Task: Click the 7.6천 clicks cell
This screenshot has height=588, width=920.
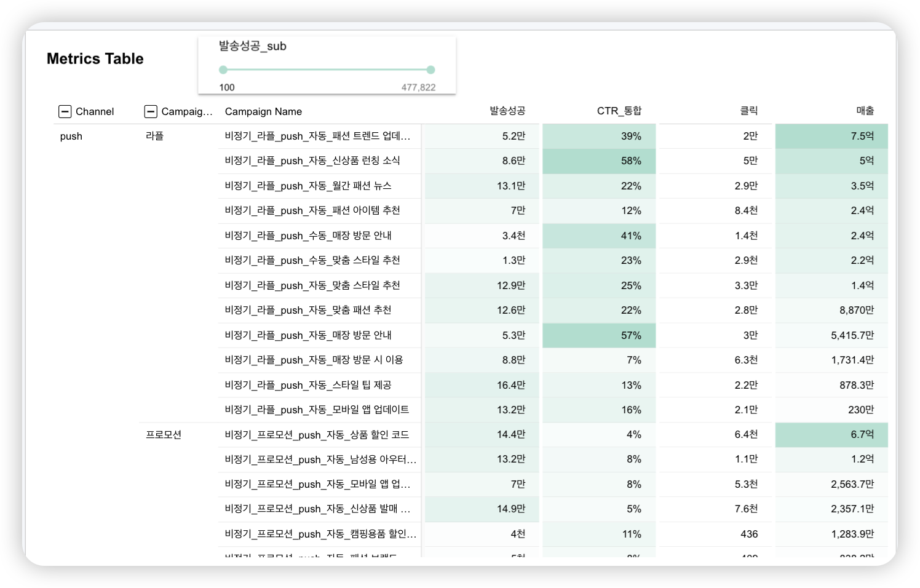Action: coord(715,509)
